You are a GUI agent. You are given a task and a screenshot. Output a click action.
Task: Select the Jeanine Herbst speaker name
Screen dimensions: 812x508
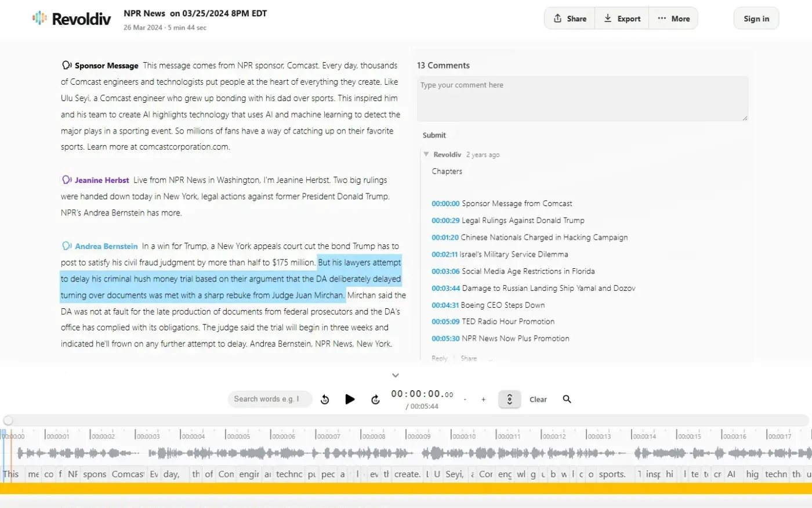pos(101,181)
